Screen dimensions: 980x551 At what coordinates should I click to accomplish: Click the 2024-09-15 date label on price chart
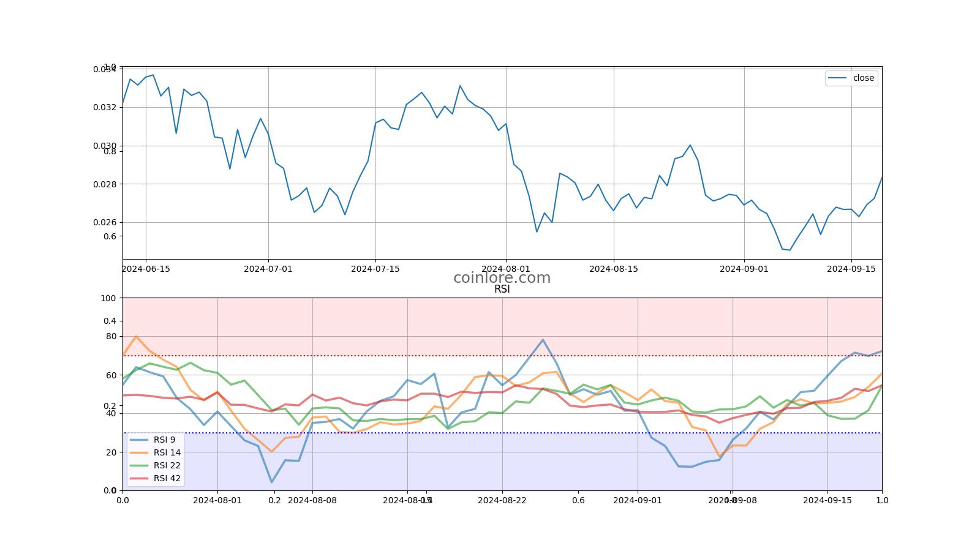click(851, 269)
